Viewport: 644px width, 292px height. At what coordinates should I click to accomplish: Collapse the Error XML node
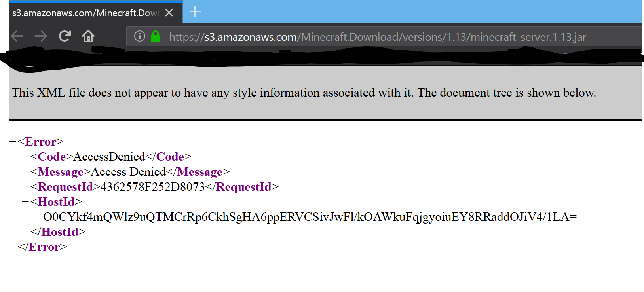coord(12,142)
